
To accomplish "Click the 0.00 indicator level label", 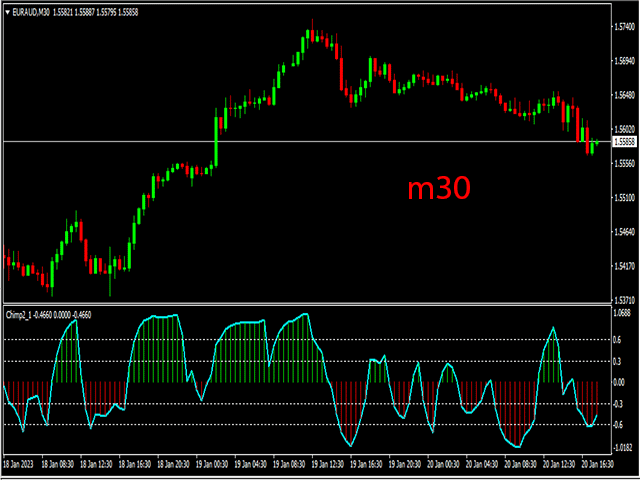I will point(620,382).
